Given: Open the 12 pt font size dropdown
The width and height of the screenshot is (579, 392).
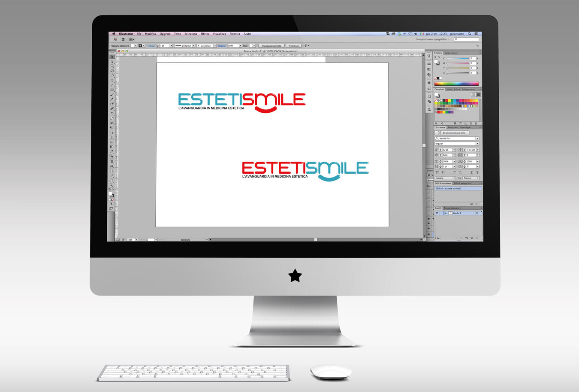Looking at the screenshot, I should pos(454,150).
